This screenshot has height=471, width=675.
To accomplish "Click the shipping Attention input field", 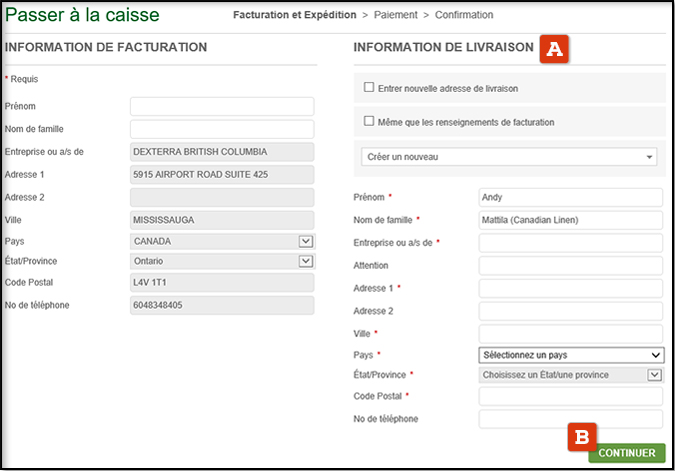I will tap(571, 266).
